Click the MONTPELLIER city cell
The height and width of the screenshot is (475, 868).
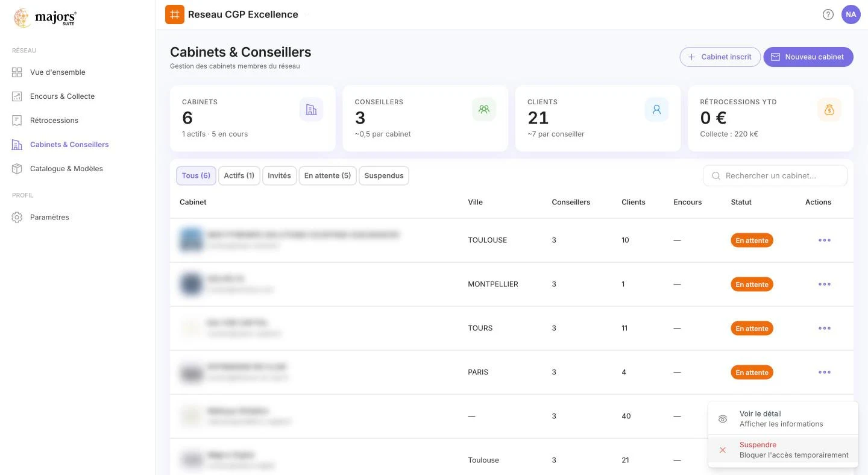click(x=492, y=284)
